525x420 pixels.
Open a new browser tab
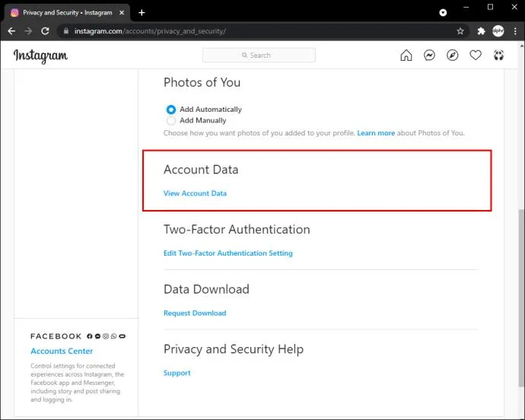pyautogui.click(x=142, y=13)
